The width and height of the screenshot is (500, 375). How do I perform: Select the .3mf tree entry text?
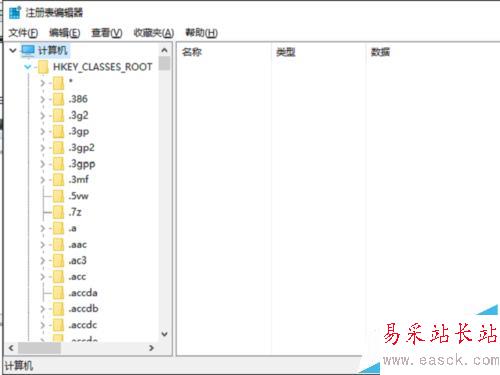(79, 180)
